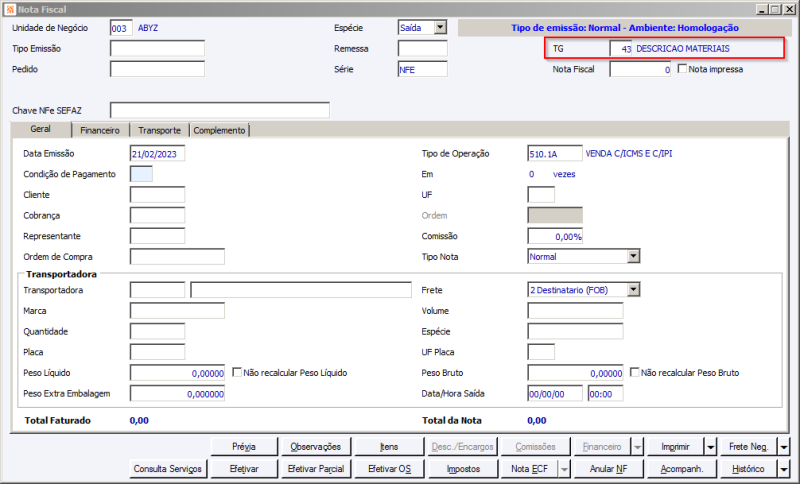This screenshot has height=484, width=800.
Task: Enable Não recalcular Peso Bruto
Action: pos(635,372)
